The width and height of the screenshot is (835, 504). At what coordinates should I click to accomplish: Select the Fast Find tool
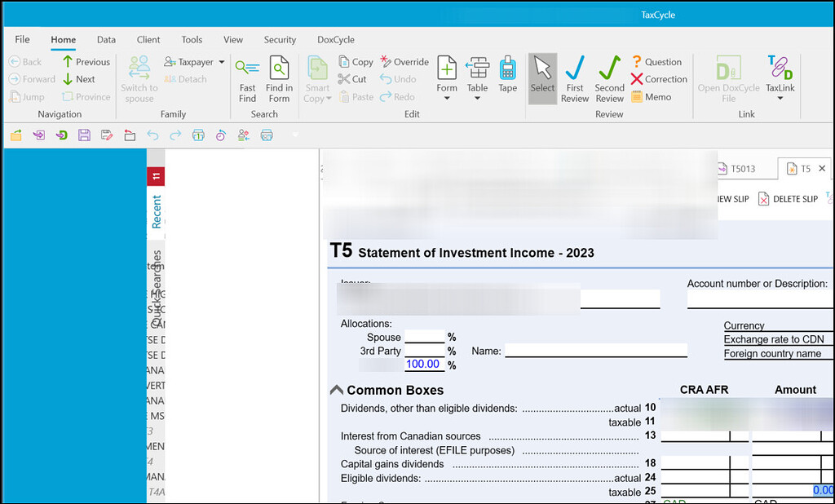point(247,78)
